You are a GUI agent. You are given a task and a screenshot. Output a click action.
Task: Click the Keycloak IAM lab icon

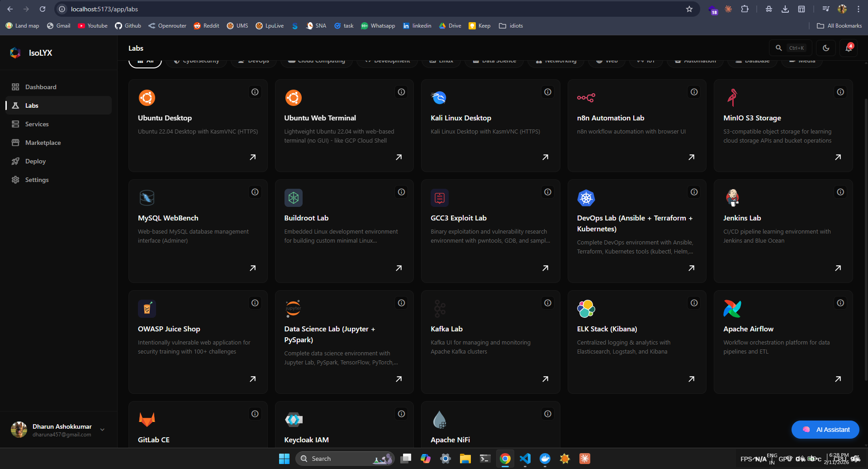point(293,419)
